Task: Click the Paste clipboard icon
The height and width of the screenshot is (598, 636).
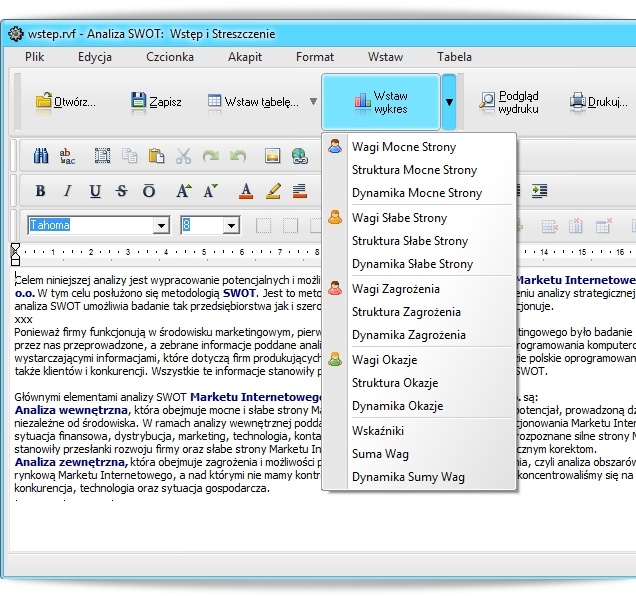Action: tap(156, 156)
